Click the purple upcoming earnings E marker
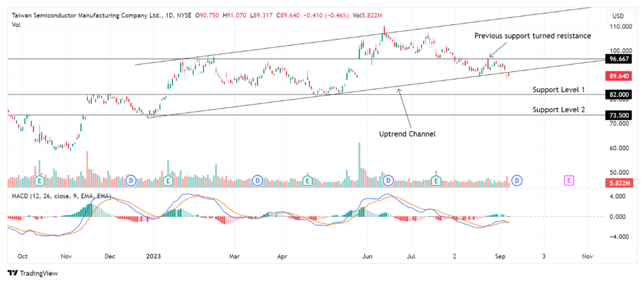The image size is (644, 283). click(569, 180)
